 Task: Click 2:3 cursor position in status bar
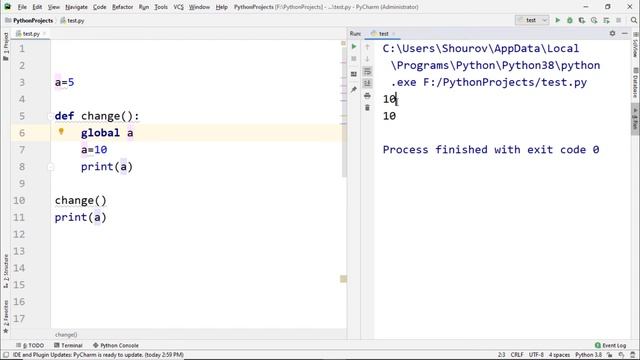(x=502, y=355)
